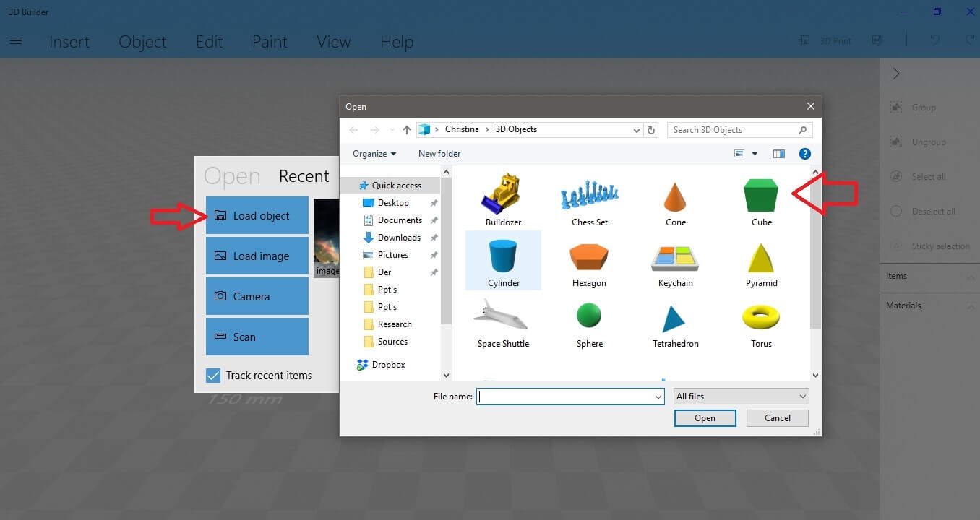980x520 pixels.
Task: Click the Search 3D Objects field
Action: 734,130
